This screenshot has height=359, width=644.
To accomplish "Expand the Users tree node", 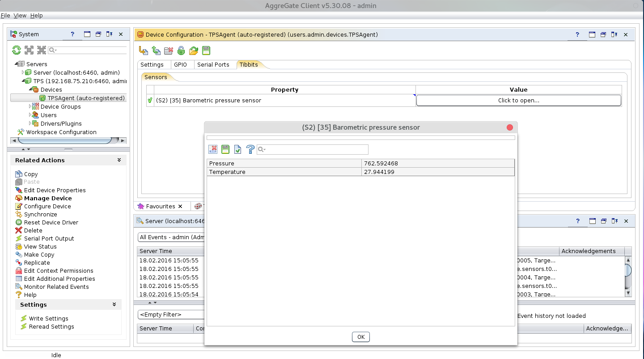I will click(30, 115).
